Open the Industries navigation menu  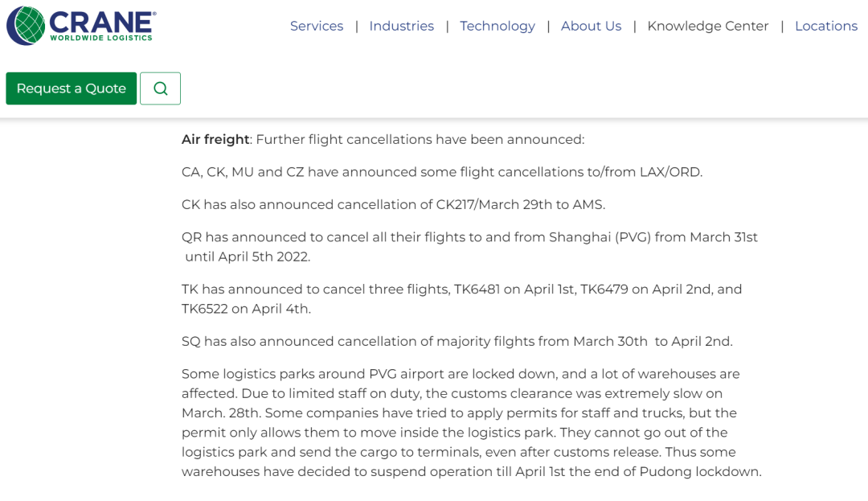click(401, 26)
